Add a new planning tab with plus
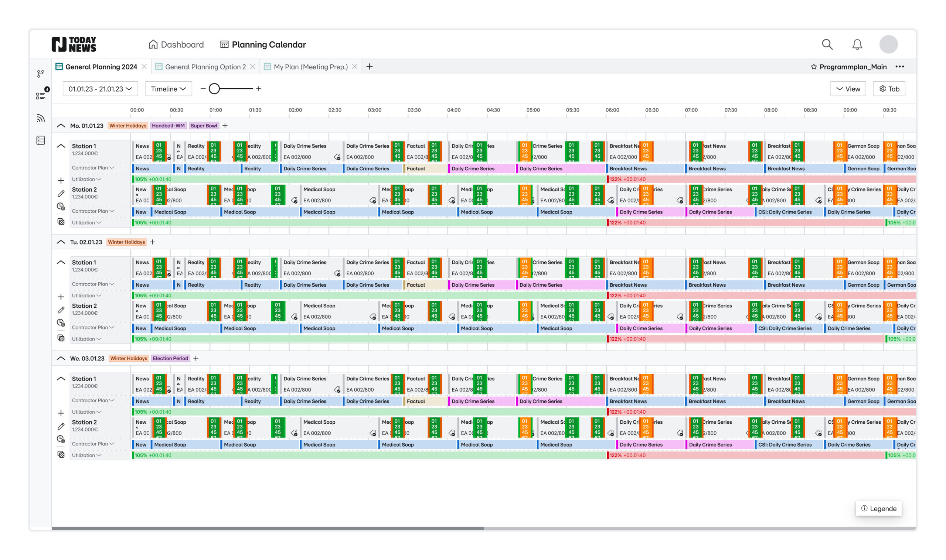 pos(369,67)
